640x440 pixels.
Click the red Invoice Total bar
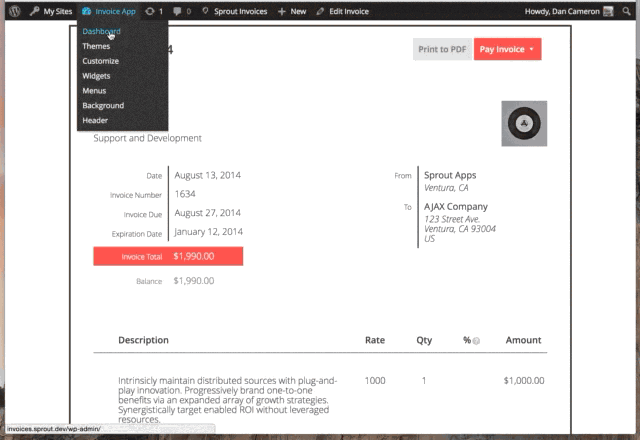(x=168, y=256)
